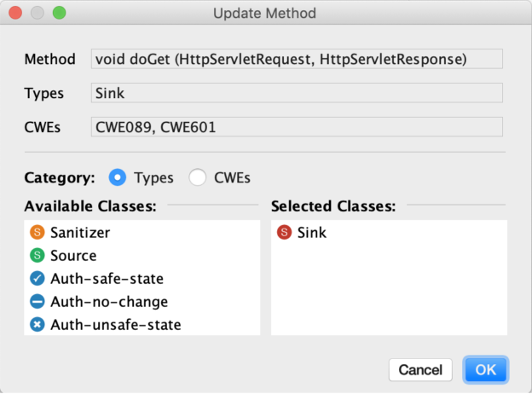Pick Auth-no-change in the available list
532x394 pixels.
pyautogui.click(x=142, y=302)
